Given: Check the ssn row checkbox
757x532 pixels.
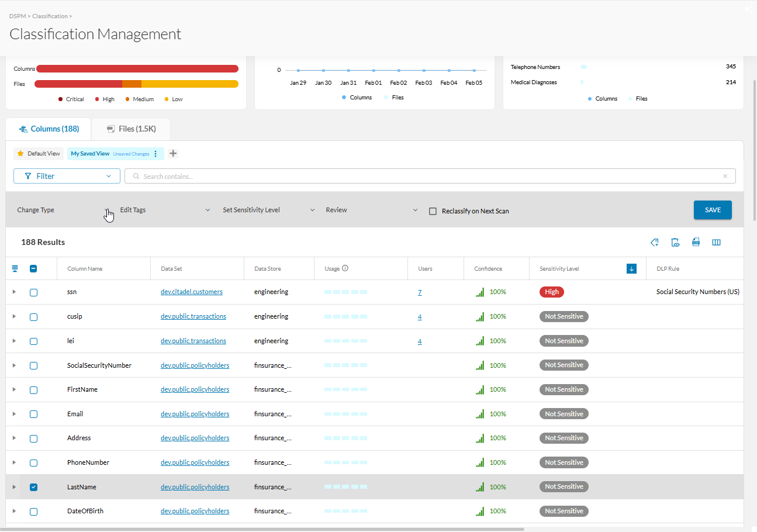Looking at the screenshot, I should pyautogui.click(x=33, y=292).
